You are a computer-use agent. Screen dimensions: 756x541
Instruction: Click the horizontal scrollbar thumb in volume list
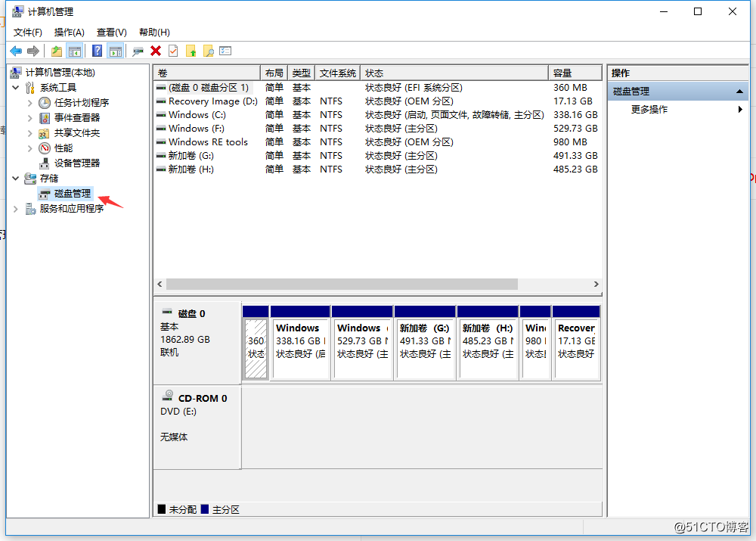342,284
